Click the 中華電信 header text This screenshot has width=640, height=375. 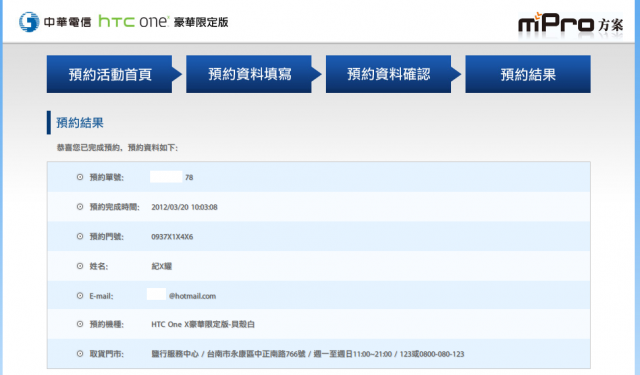67,22
